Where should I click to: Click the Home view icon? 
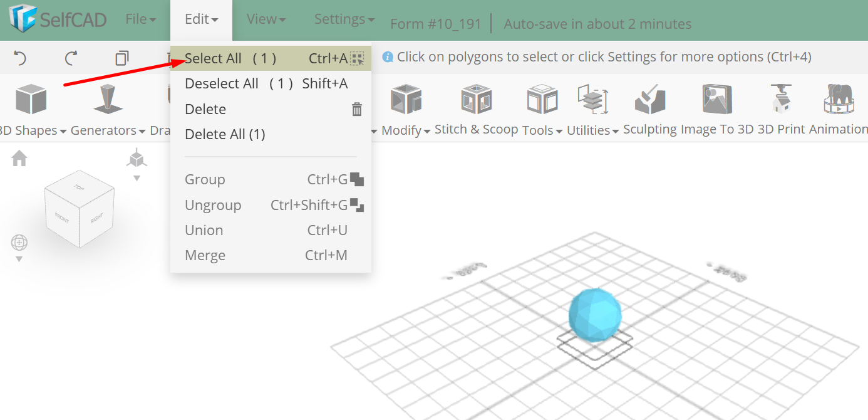[19, 159]
